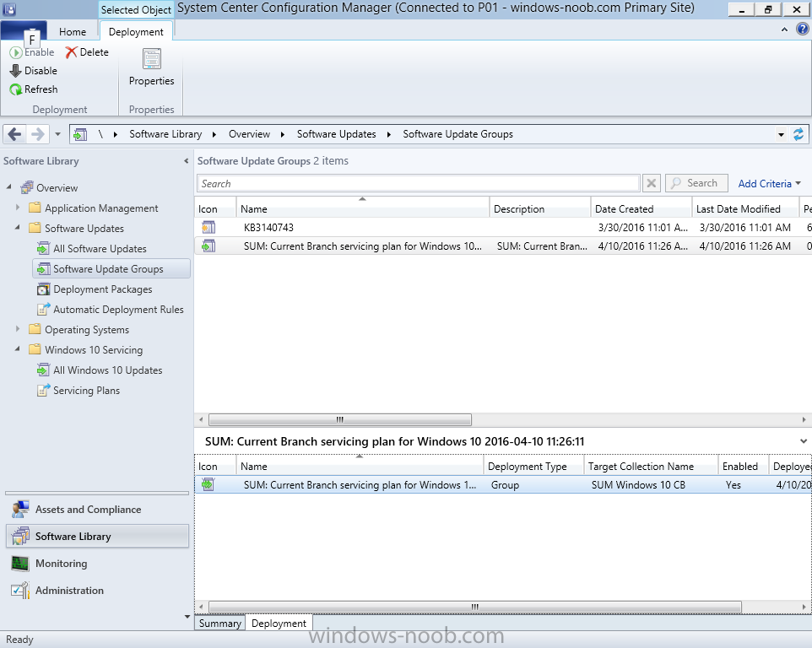The image size is (812, 648).
Task: Minimize the ribbon with the caret
Action: [x=784, y=30]
